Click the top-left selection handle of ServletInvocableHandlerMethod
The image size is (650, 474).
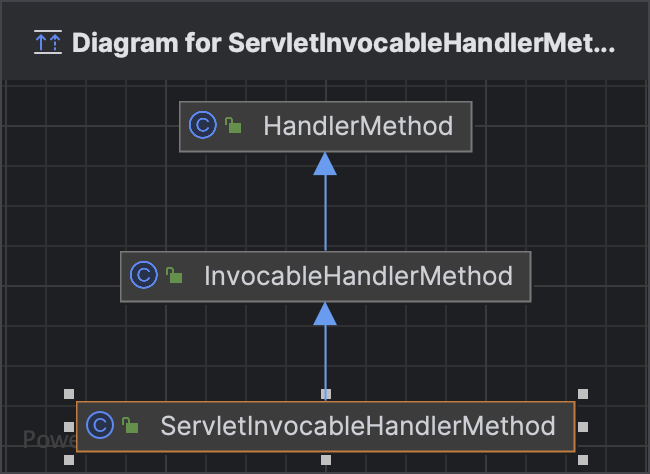point(68,393)
